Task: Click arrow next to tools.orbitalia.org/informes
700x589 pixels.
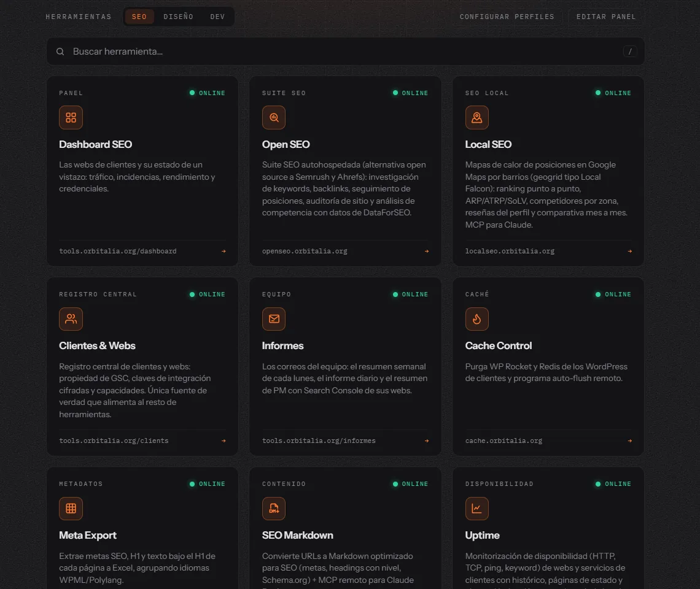Action: tap(427, 441)
